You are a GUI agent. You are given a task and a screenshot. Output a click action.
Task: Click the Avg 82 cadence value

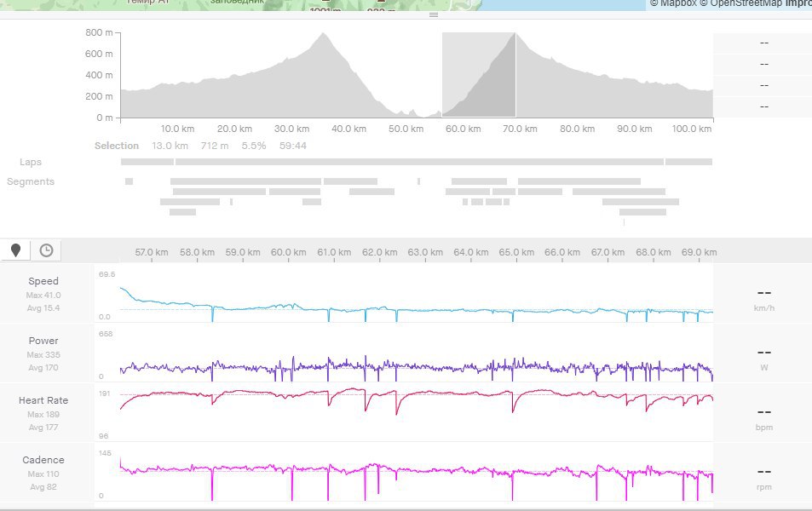pos(43,486)
